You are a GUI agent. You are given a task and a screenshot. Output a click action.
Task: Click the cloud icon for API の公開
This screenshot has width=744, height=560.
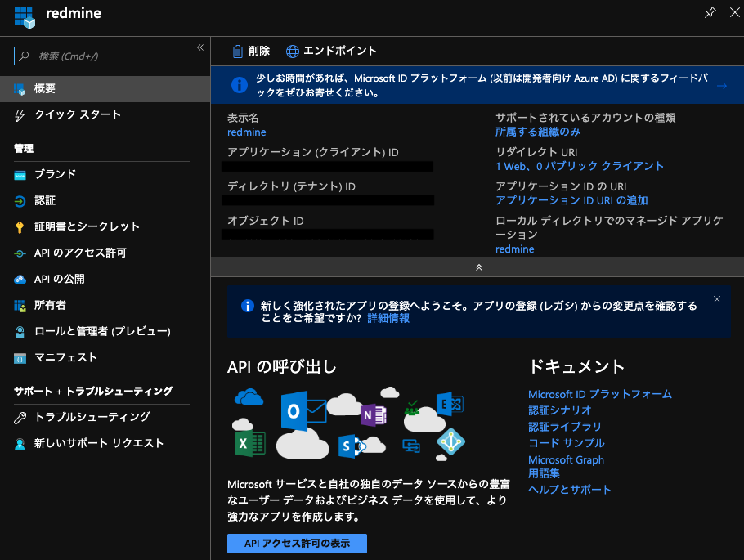pyautogui.click(x=20, y=279)
